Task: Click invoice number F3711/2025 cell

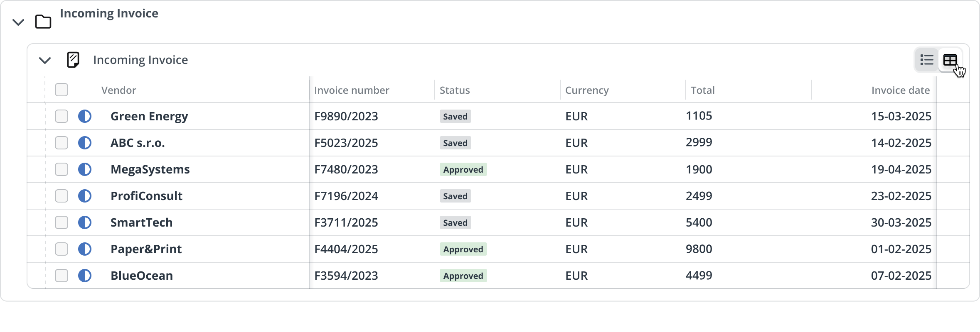Action: pyautogui.click(x=346, y=222)
